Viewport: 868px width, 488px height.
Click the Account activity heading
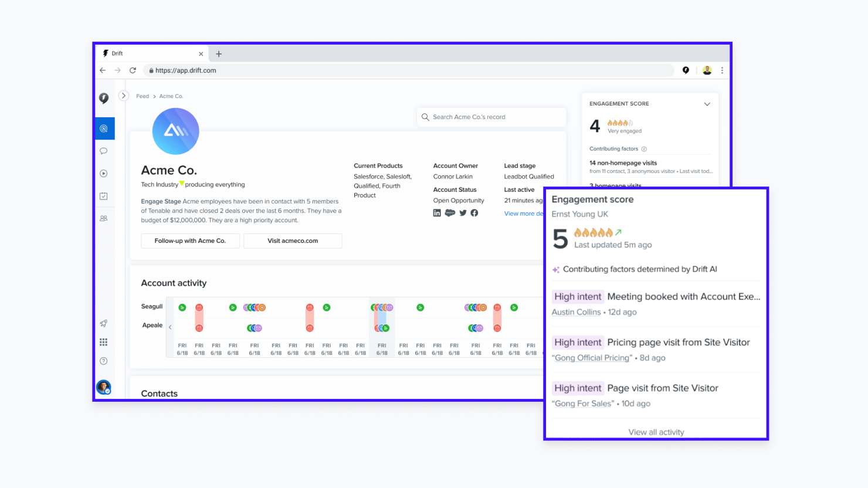(174, 283)
